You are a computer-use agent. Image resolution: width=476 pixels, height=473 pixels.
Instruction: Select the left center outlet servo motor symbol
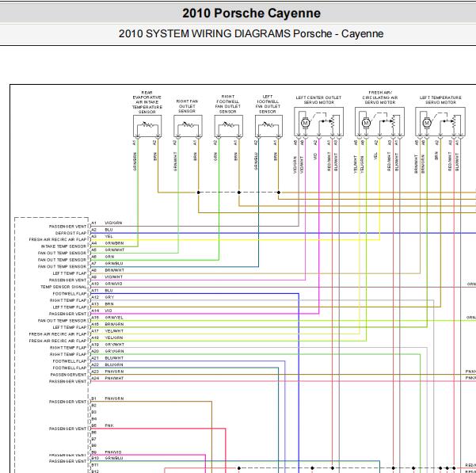[x=318, y=121]
